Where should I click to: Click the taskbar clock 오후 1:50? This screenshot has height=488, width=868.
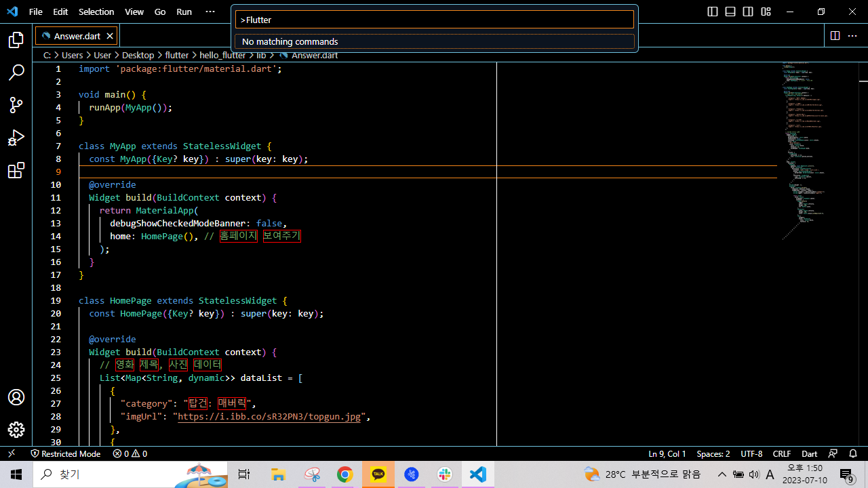coord(805,474)
